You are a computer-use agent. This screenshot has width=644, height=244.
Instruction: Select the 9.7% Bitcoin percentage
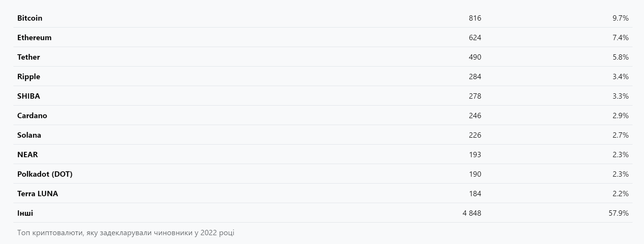point(620,18)
